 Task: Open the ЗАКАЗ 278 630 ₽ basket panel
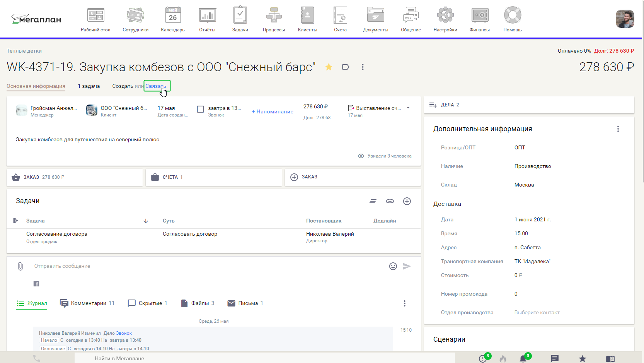pyautogui.click(x=75, y=177)
